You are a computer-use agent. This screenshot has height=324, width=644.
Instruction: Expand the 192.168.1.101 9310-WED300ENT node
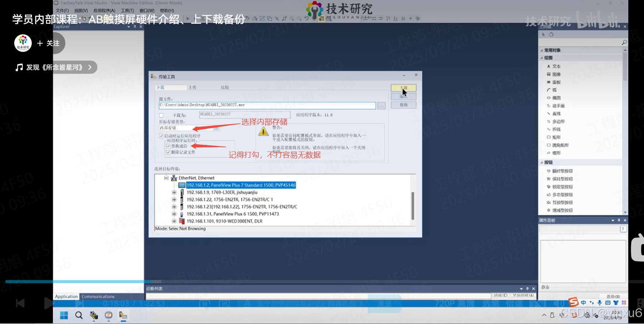click(x=174, y=221)
